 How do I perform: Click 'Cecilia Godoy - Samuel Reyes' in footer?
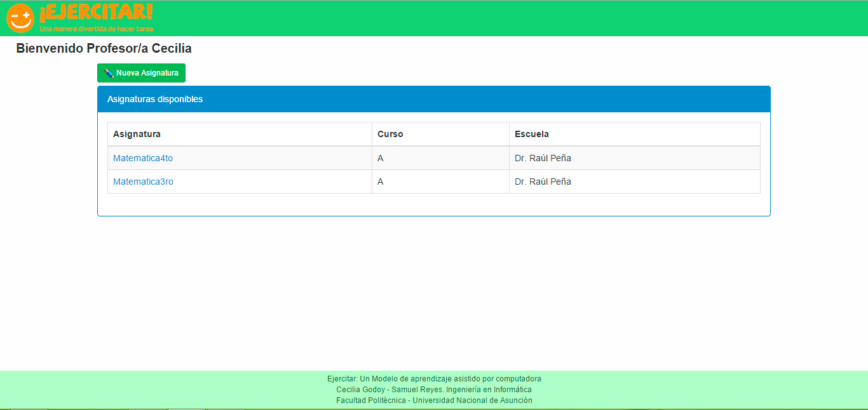coord(390,390)
